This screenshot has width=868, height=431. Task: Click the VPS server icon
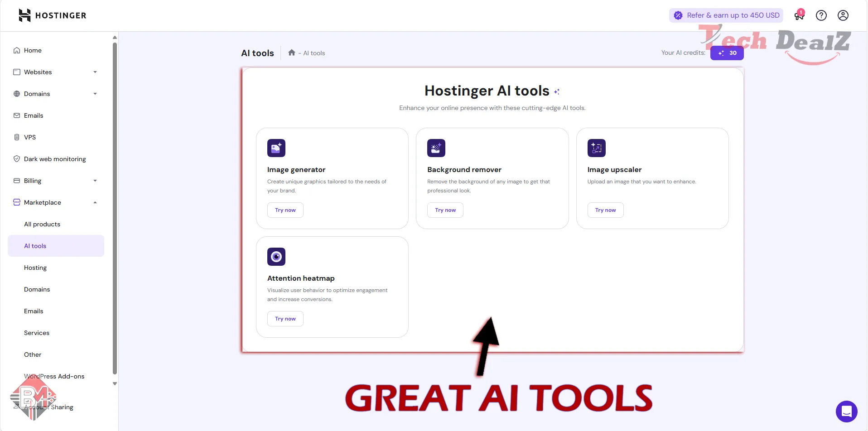[x=17, y=137]
